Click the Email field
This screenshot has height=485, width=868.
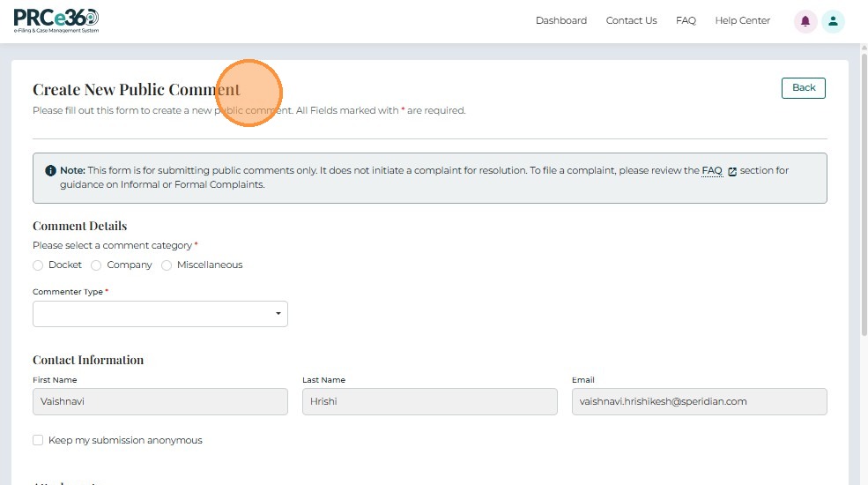699,401
